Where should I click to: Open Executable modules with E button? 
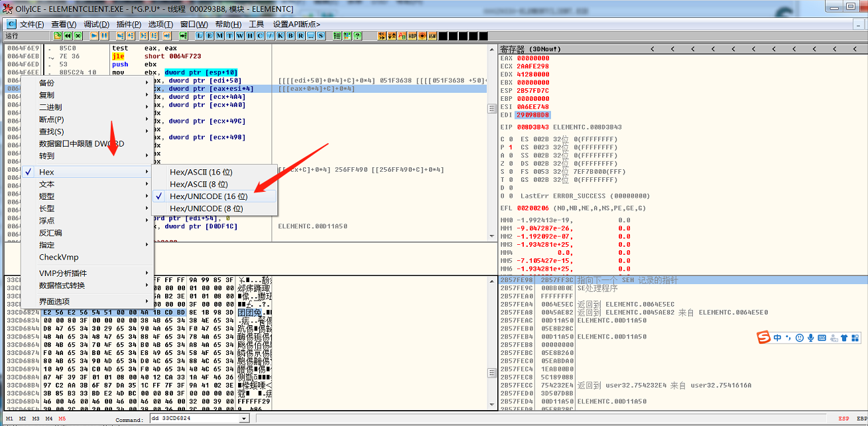pos(210,35)
